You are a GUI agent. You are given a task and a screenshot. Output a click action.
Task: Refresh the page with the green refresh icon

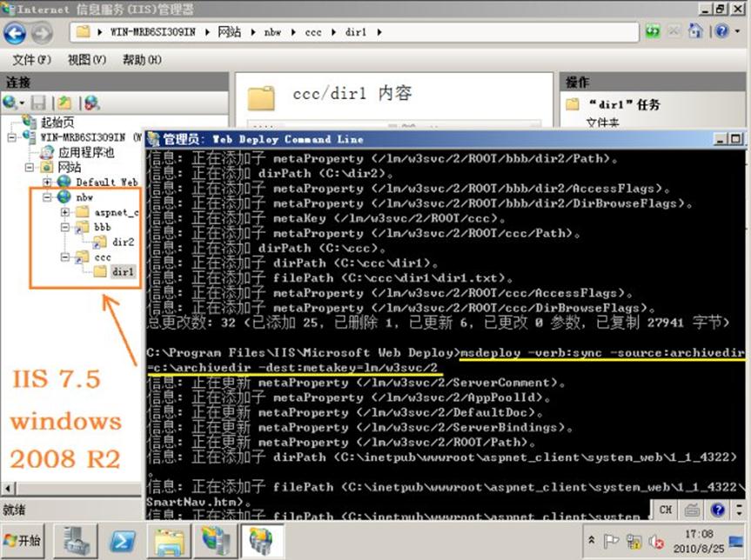pos(653,31)
